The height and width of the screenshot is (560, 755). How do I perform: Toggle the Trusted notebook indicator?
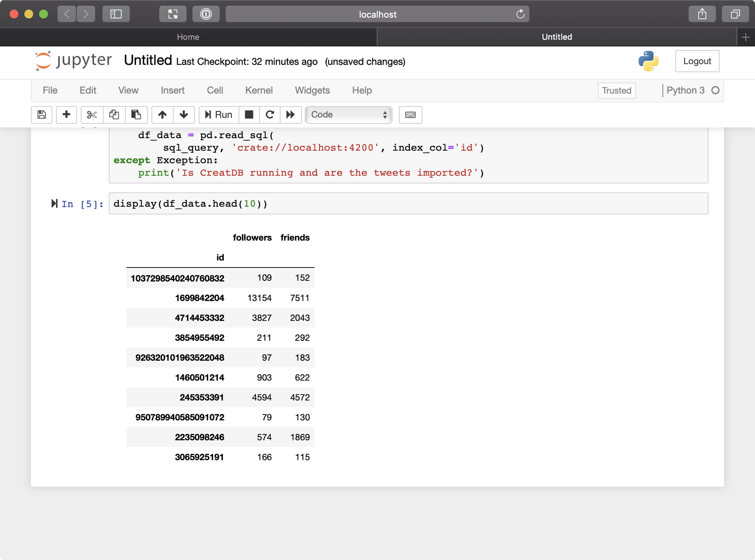coord(616,91)
